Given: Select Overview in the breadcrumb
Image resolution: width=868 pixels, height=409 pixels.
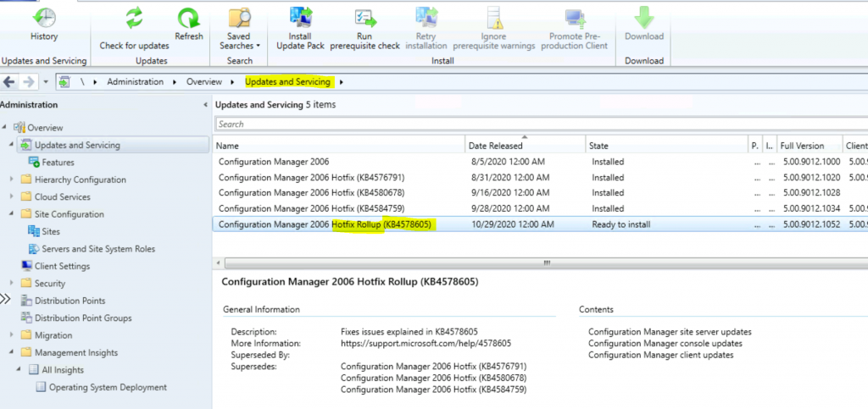Looking at the screenshot, I should point(203,82).
